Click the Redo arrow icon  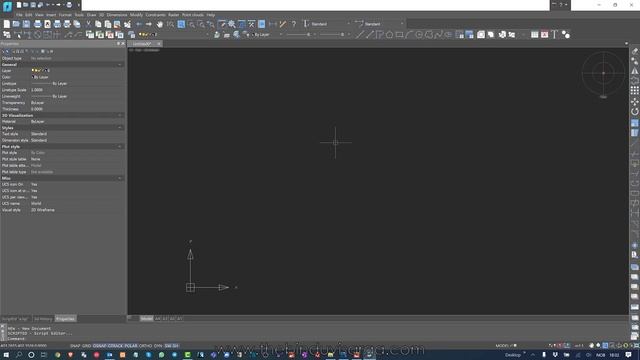(x=149, y=24)
